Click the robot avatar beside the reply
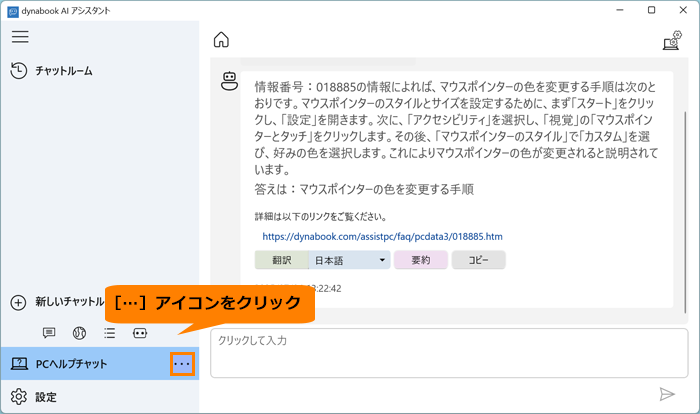Screen dimensions: 700x414 pos(229,81)
